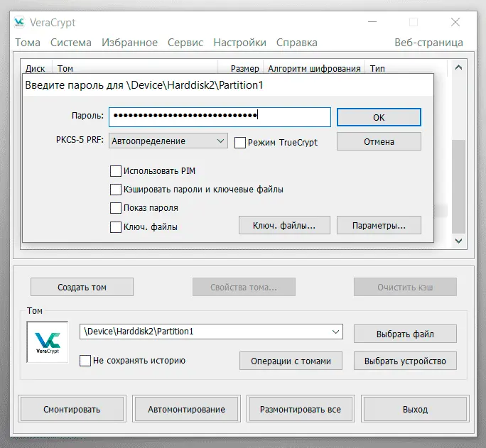Click the Выход button
486x448 pixels.
coord(415,409)
